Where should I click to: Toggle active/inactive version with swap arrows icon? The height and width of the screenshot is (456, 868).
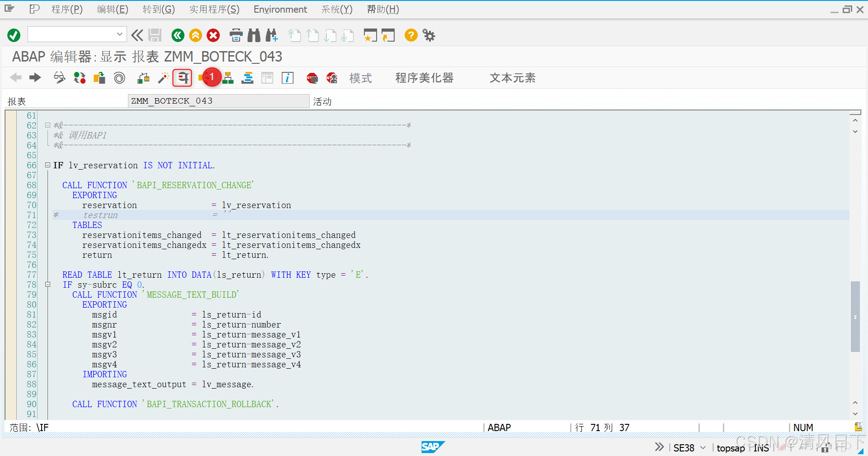tap(80, 77)
